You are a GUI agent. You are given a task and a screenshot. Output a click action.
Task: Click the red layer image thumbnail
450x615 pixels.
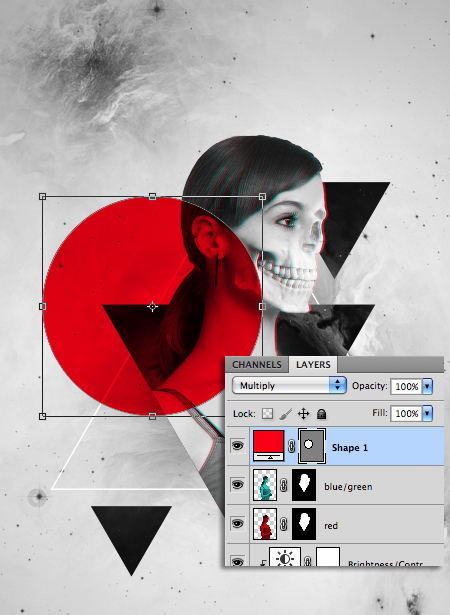[x=265, y=524]
